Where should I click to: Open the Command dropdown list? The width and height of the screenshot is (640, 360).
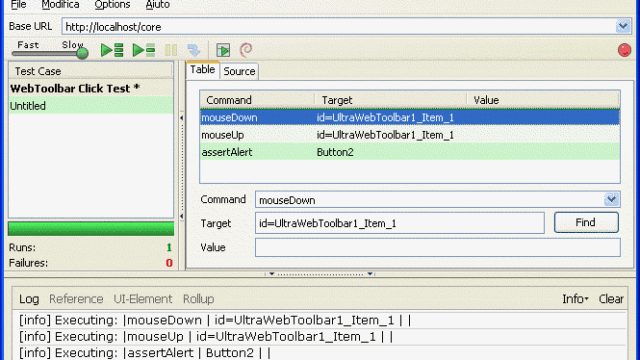click(611, 200)
